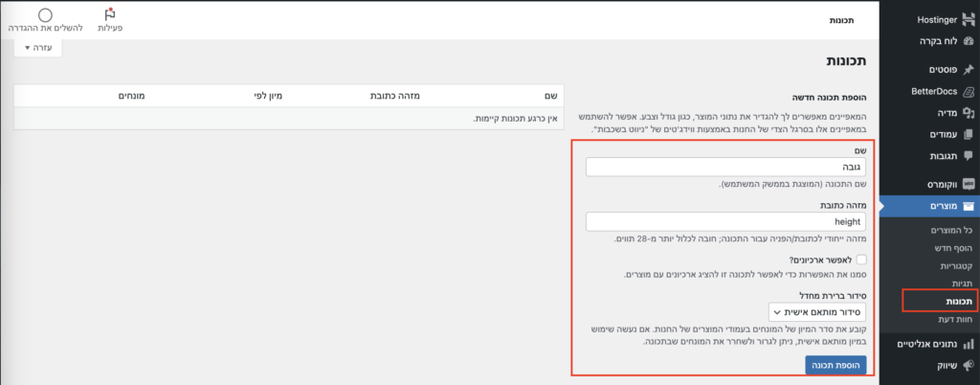The width and height of the screenshot is (980, 385).
Task: Click the BetterDocs icon in sidebar
Action: [969, 91]
